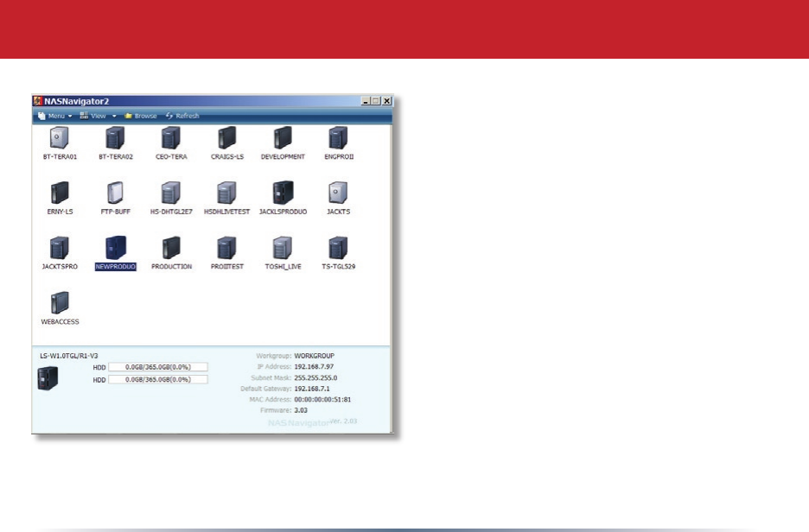Image resolution: width=809 pixels, height=532 pixels.
Task: Click the device image in details pane
Action: (x=48, y=378)
